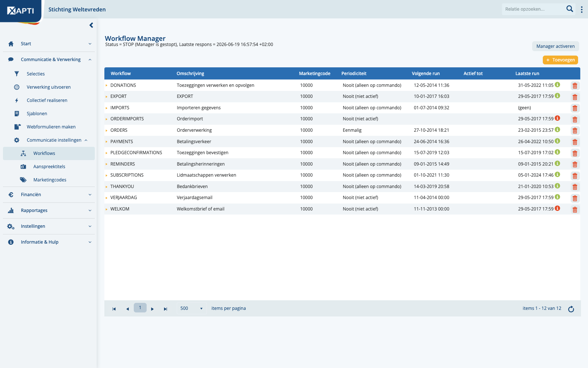Sort by Omschrijving column header
The height and width of the screenshot is (368, 588).
click(190, 74)
